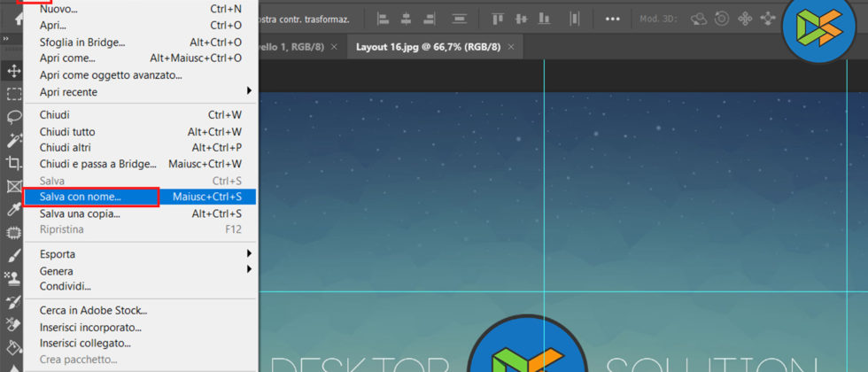This screenshot has height=372, width=868.
Task: Click the align top edges icon
Action: (x=497, y=18)
